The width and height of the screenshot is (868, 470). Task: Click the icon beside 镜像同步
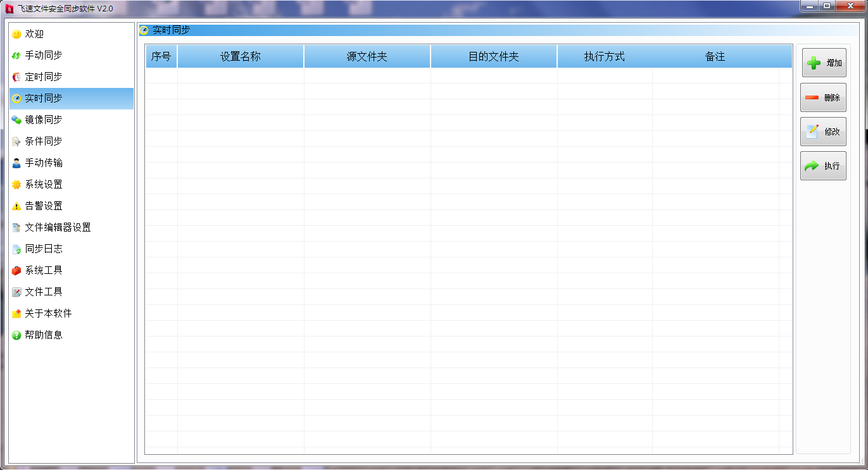tap(16, 120)
